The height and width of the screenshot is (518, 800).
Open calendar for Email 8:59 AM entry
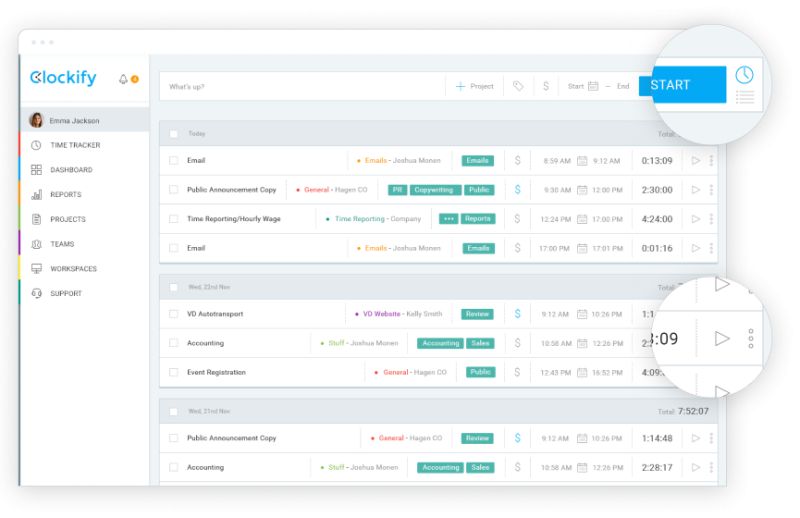(x=582, y=161)
